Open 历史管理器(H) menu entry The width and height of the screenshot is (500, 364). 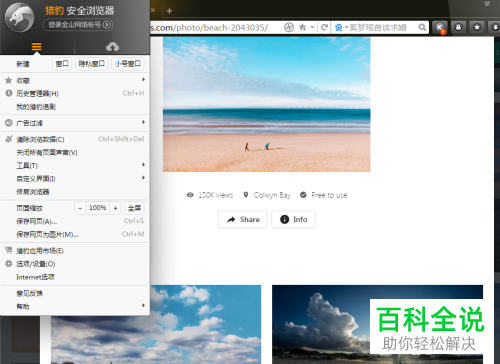75,93
